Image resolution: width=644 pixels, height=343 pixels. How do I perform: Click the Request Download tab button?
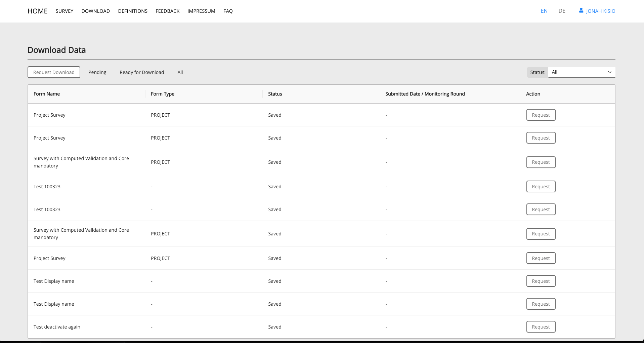point(54,72)
